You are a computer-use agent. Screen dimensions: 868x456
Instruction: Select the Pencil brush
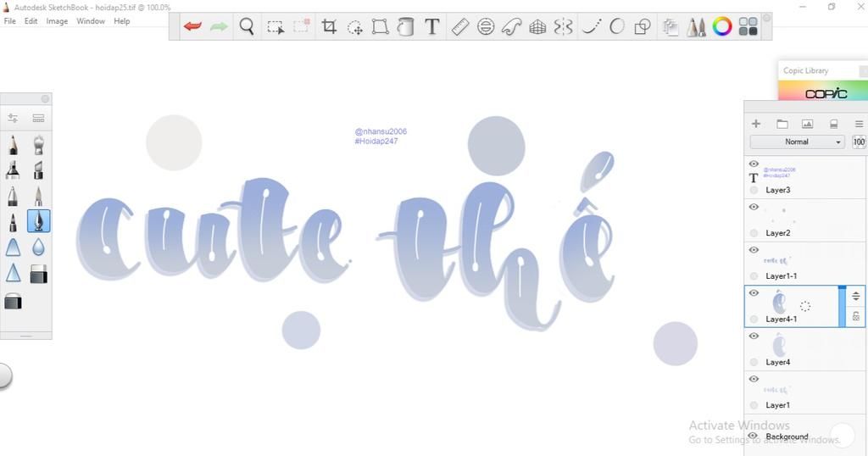(13, 144)
